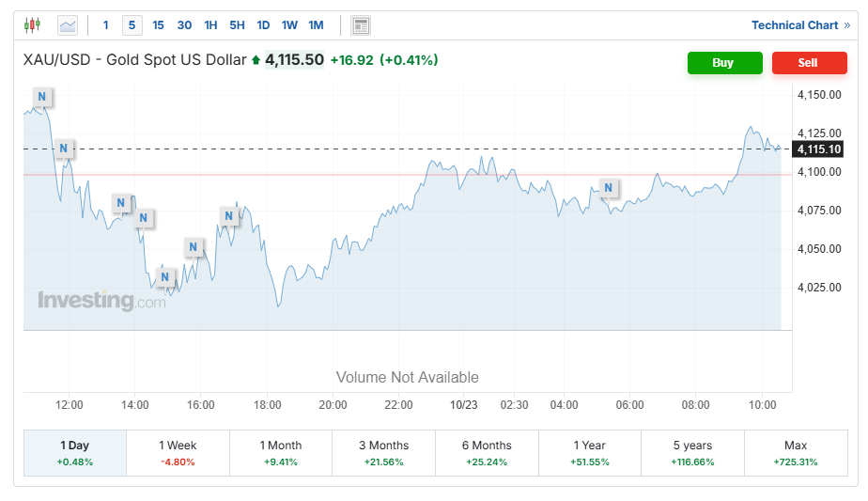
Task: Switch to the 1 Week range tab
Action: 178,453
